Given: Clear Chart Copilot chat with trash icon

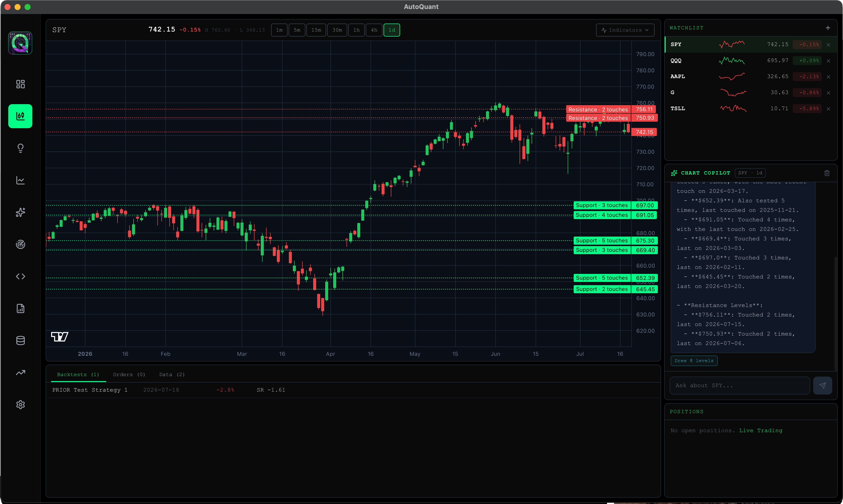Looking at the screenshot, I should click(x=827, y=173).
